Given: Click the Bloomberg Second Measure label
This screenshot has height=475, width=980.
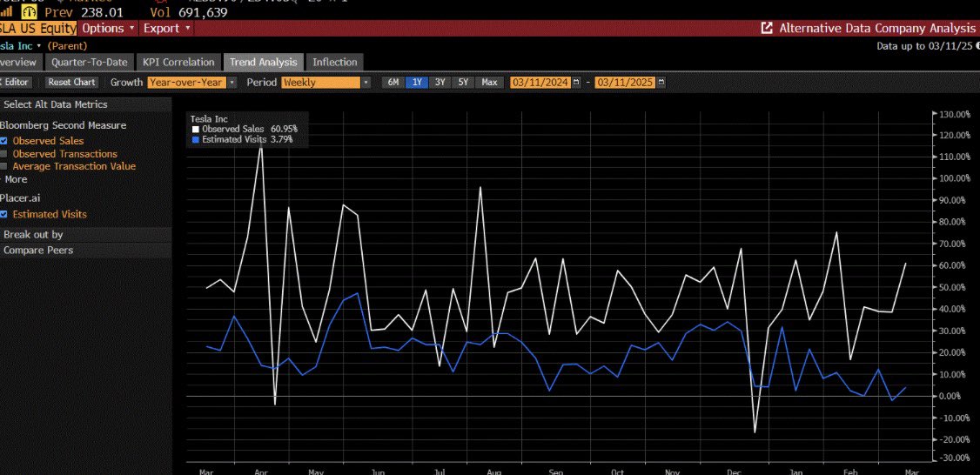Looking at the screenshot, I should pyautogui.click(x=63, y=125).
